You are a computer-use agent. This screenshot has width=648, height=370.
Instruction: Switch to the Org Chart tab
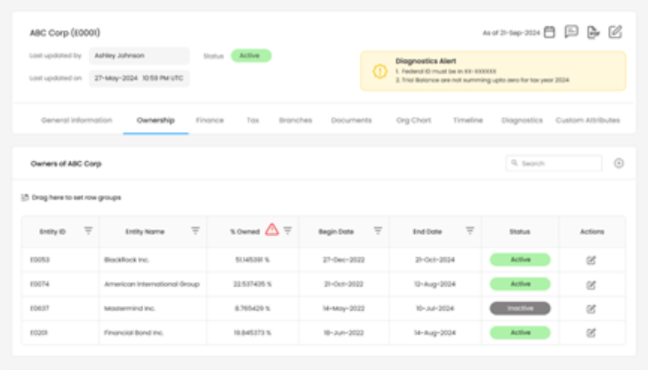(x=414, y=120)
